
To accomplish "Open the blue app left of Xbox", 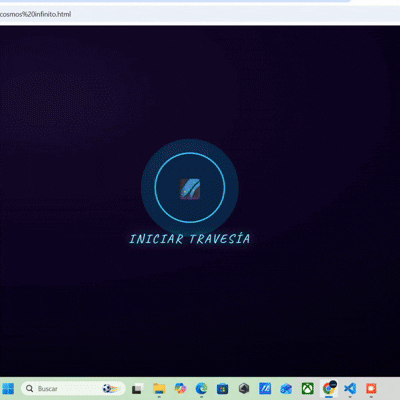I will [286, 389].
